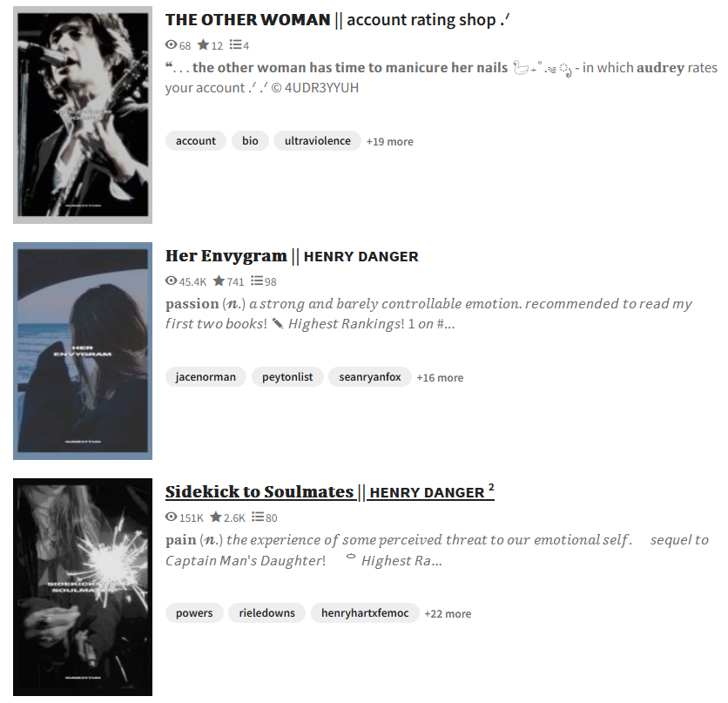
Task: Click the chapters list icon showing 4
Action: point(235,44)
